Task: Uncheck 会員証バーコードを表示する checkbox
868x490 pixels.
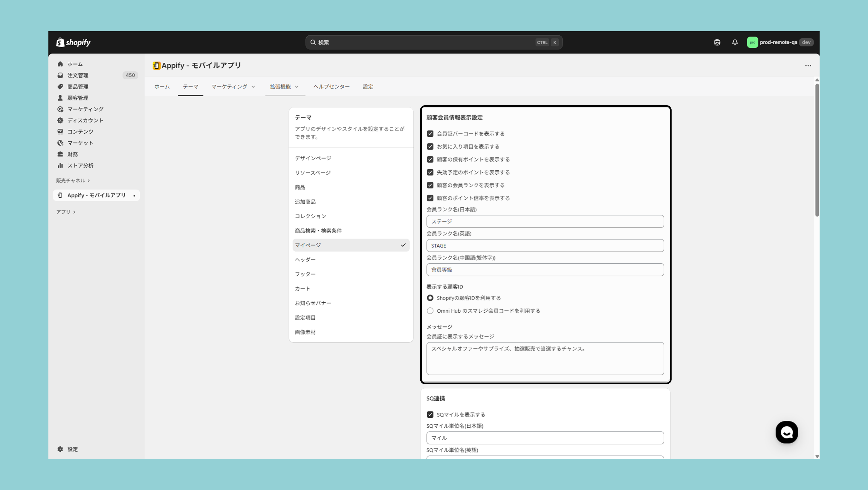Action: 430,134
